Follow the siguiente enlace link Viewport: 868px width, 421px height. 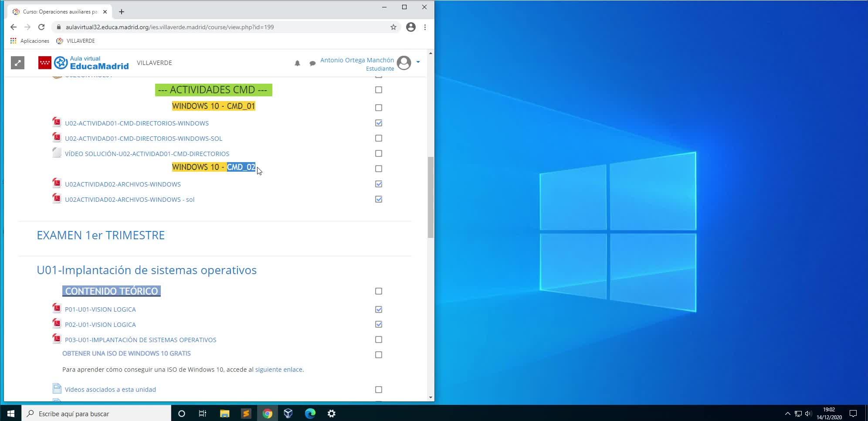278,370
